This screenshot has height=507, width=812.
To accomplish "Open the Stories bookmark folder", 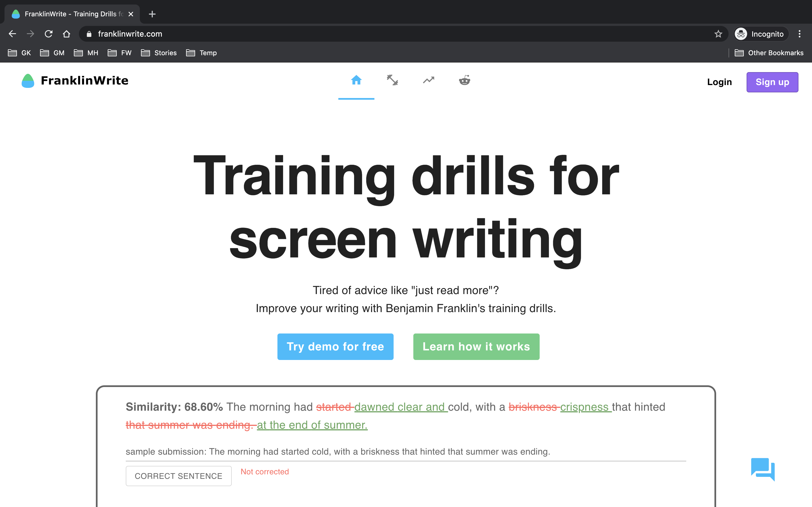I will tap(159, 53).
